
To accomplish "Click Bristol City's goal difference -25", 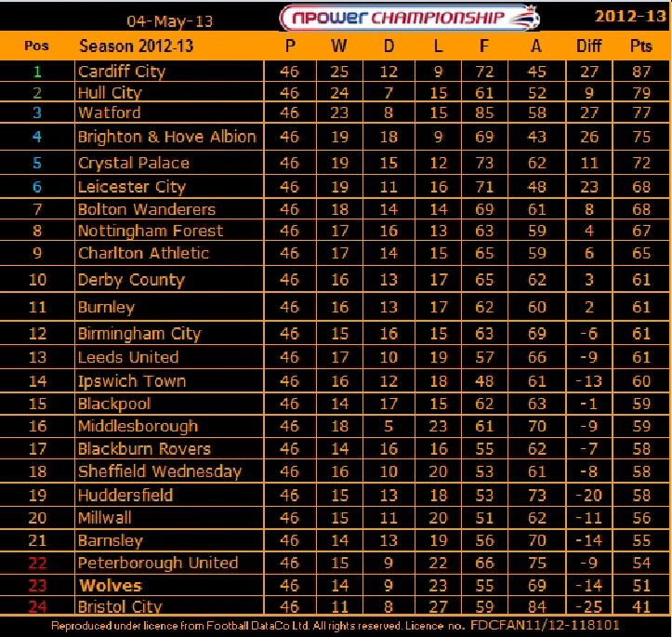I will point(589,606).
